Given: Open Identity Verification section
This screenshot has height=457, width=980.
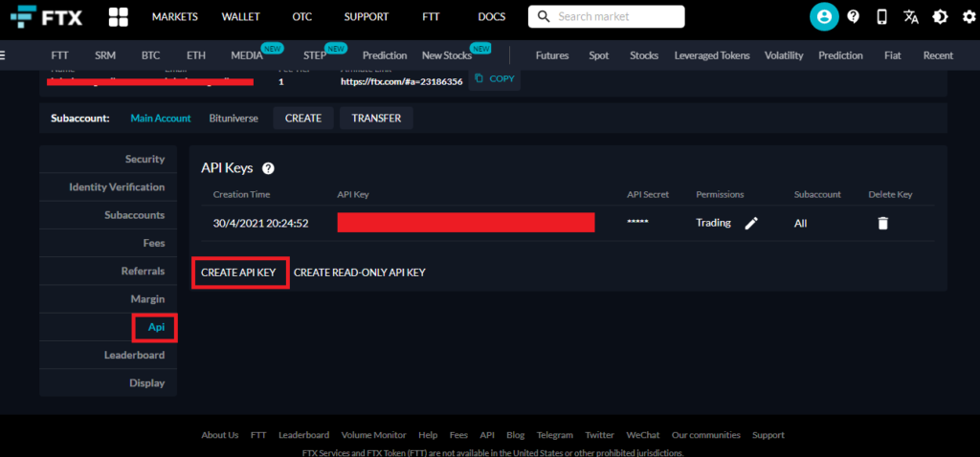Looking at the screenshot, I should (x=108, y=187).
